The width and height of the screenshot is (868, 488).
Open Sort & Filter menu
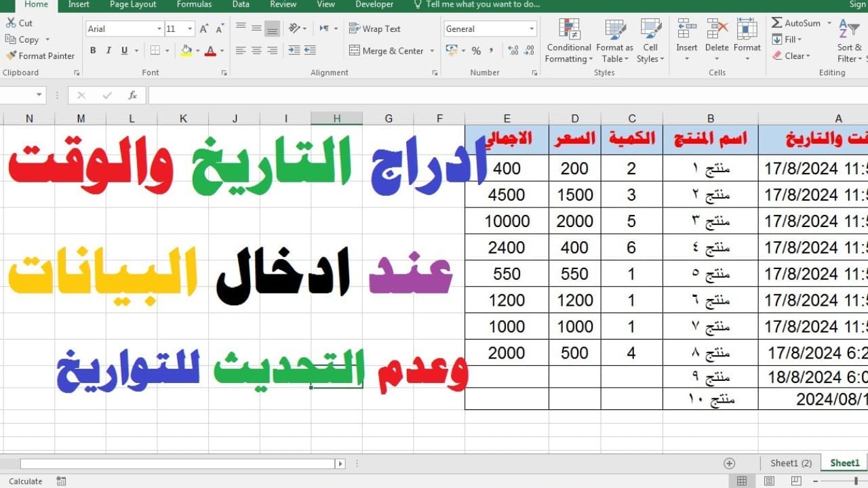click(851, 41)
